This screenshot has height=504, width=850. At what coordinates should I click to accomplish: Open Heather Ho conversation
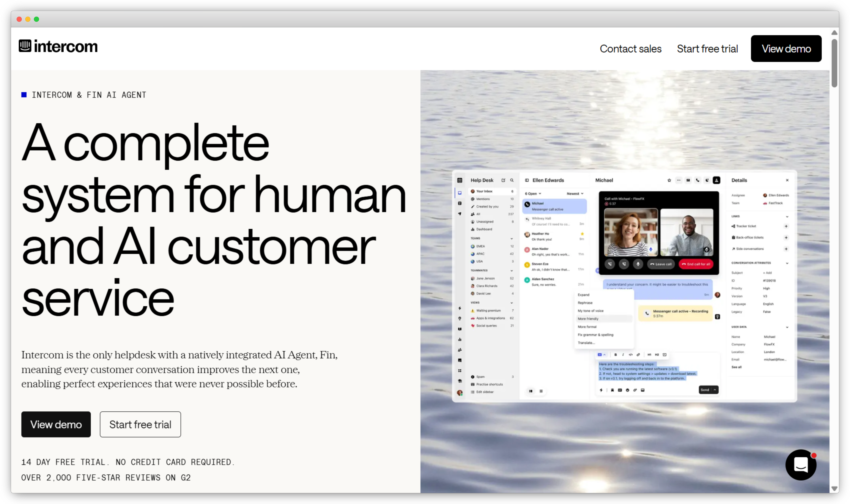[x=554, y=236]
